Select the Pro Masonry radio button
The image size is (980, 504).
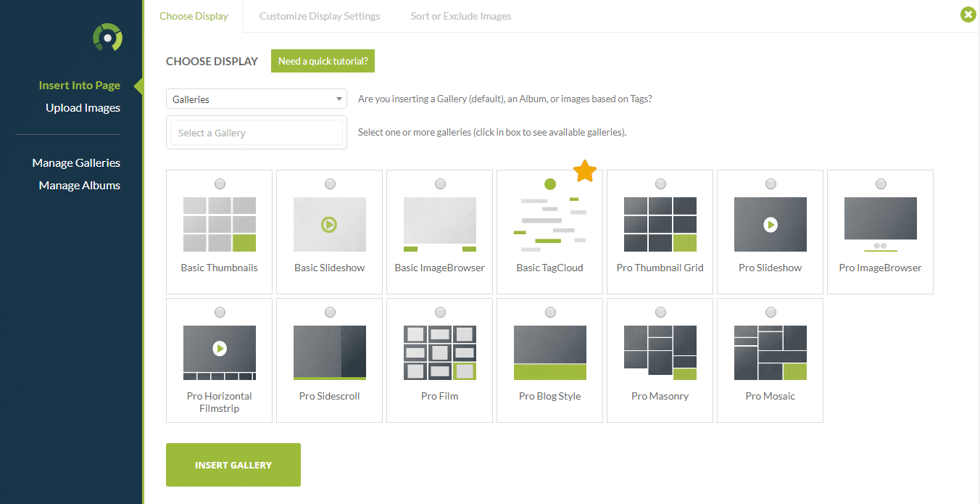(x=660, y=313)
